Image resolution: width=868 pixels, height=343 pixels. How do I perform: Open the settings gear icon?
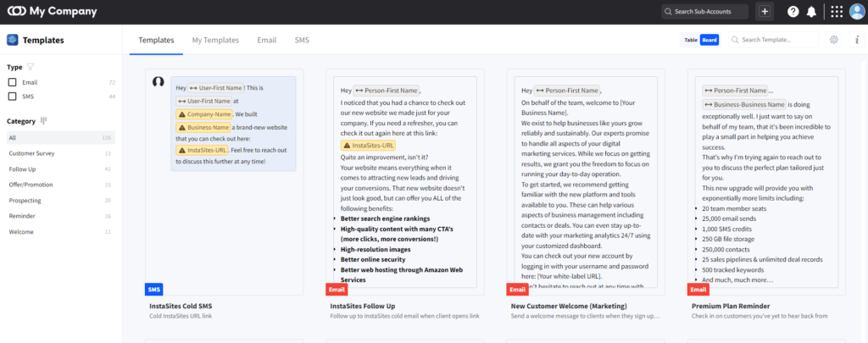pos(834,40)
